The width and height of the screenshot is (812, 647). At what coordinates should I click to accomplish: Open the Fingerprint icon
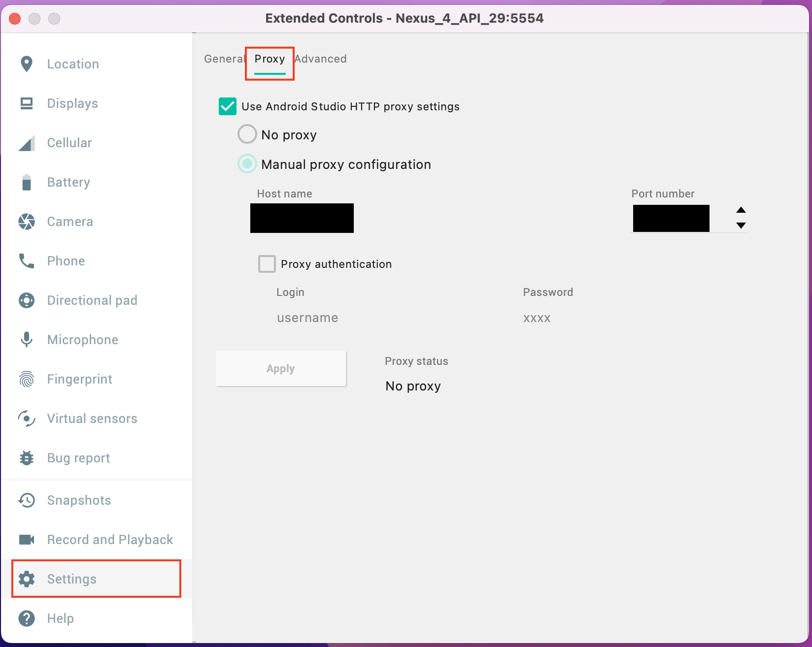pyautogui.click(x=27, y=379)
